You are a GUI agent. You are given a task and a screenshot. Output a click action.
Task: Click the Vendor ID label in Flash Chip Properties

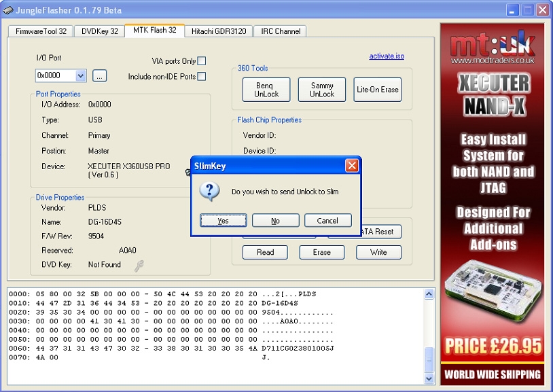point(260,135)
